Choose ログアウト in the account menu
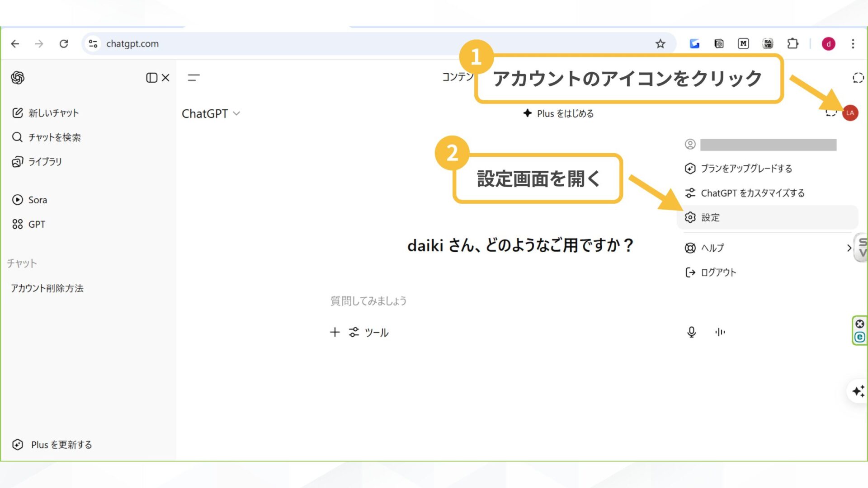868x488 pixels. point(718,272)
